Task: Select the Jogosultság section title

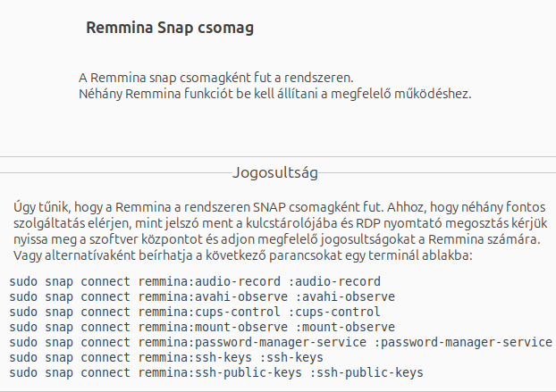Action: point(275,173)
